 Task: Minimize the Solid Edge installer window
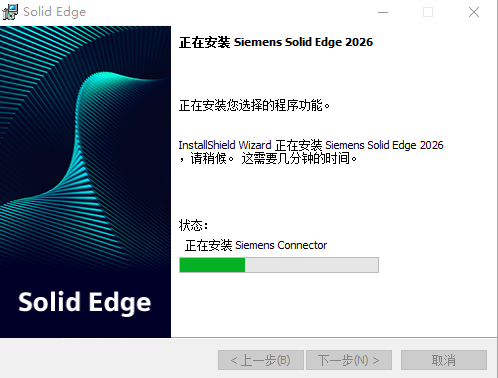[383, 12]
